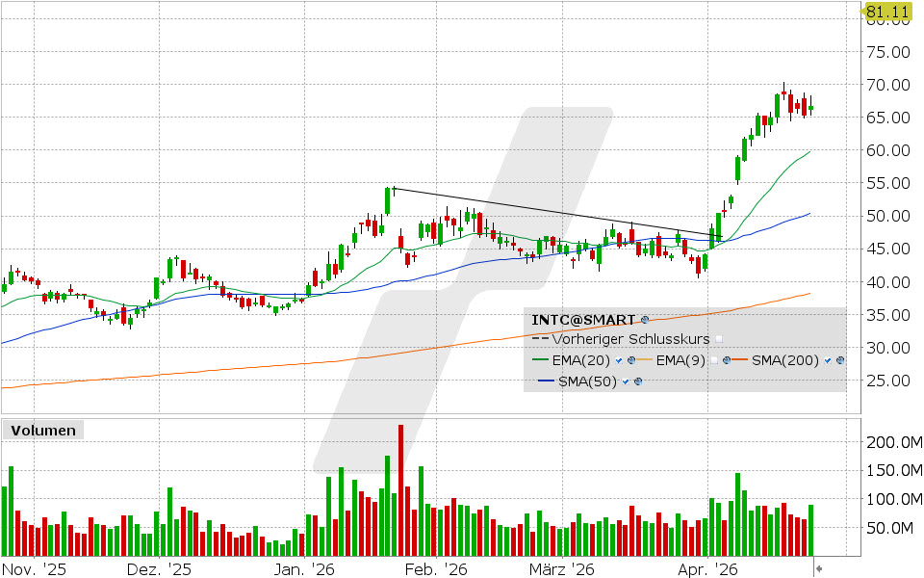924x578 pixels.
Task: Click the left arrow icon below the chart
Action: (x=819, y=568)
